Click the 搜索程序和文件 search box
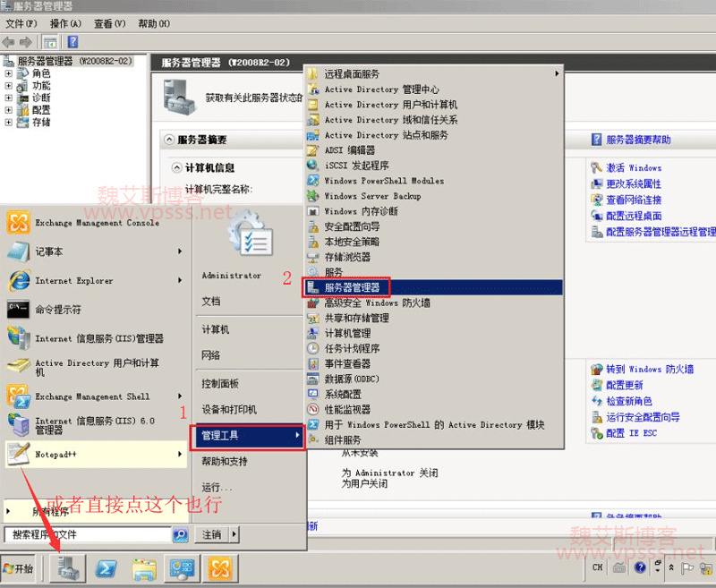 point(88,534)
